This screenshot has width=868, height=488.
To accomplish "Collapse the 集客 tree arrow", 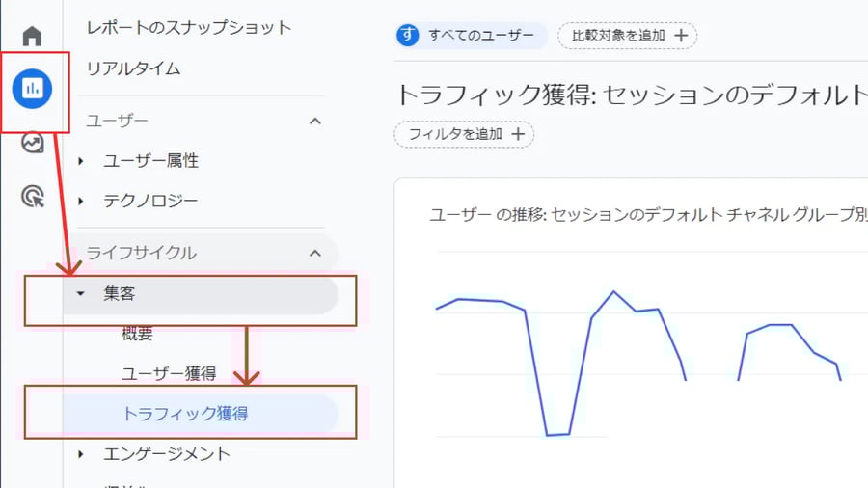I will click(81, 293).
